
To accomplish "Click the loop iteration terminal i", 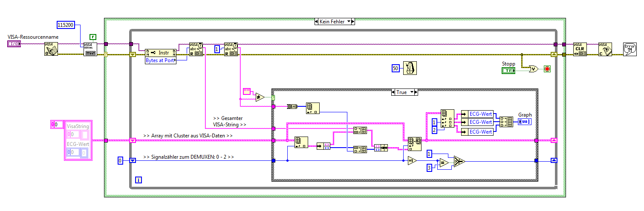I will tap(139, 180).
